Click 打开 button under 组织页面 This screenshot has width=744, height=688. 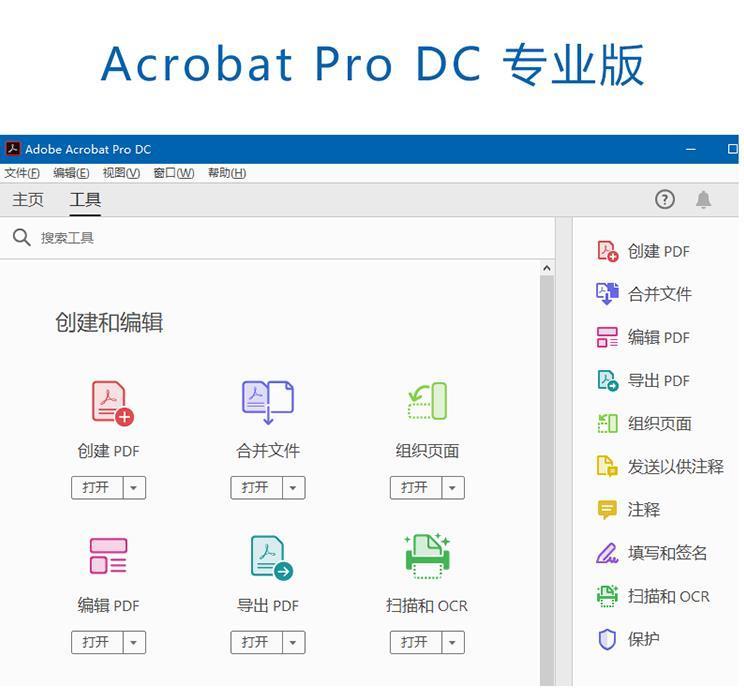tap(416, 488)
